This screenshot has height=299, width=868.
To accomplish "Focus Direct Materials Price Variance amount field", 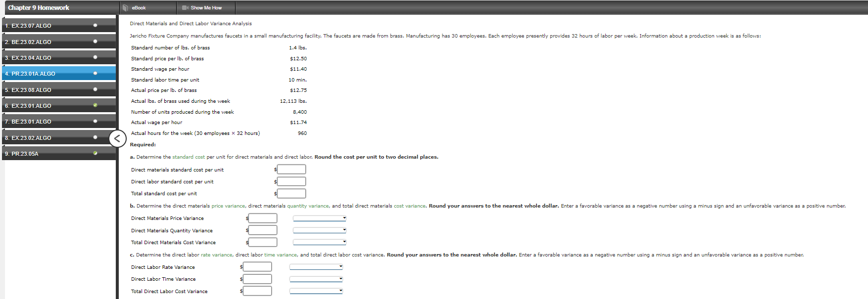I will tap(263, 218).
